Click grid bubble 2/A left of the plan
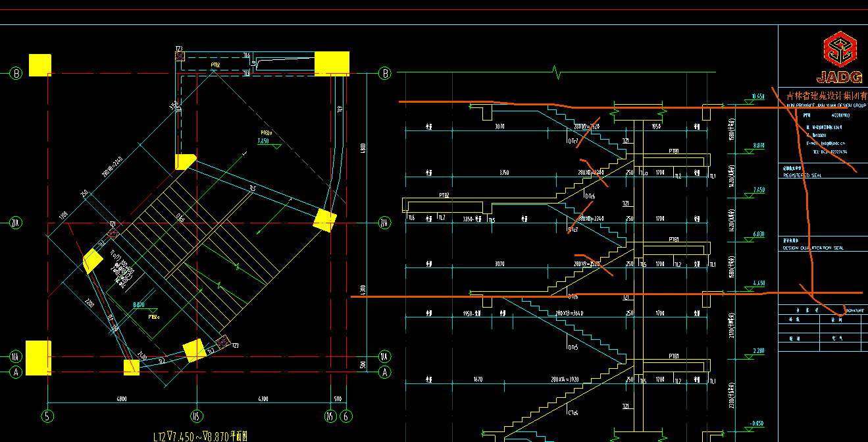 coord(16,223)
